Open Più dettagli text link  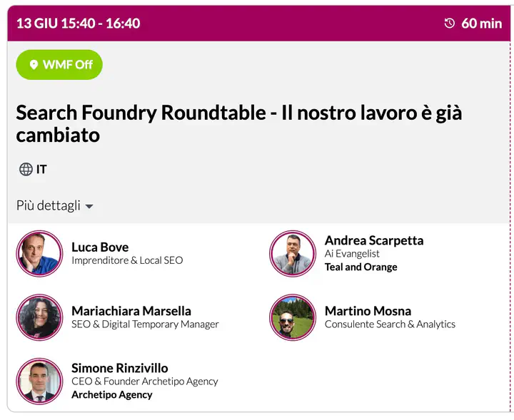click(x=48, y=205)
